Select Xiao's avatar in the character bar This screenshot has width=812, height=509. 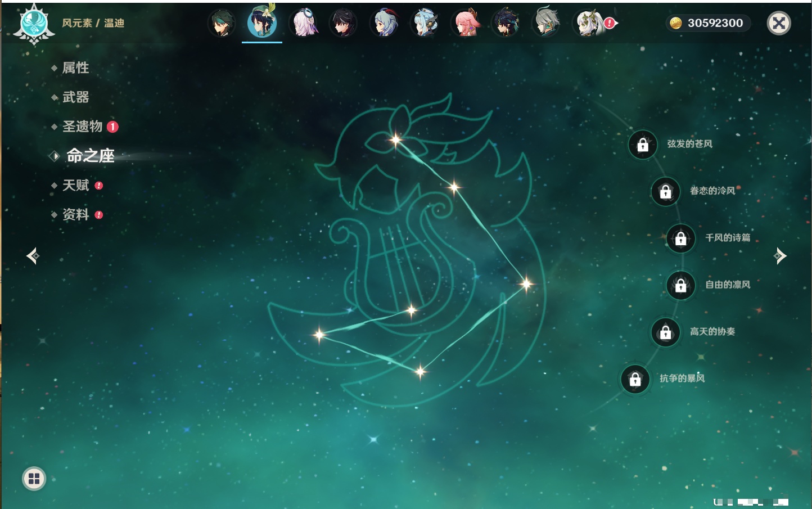[222, 24]
